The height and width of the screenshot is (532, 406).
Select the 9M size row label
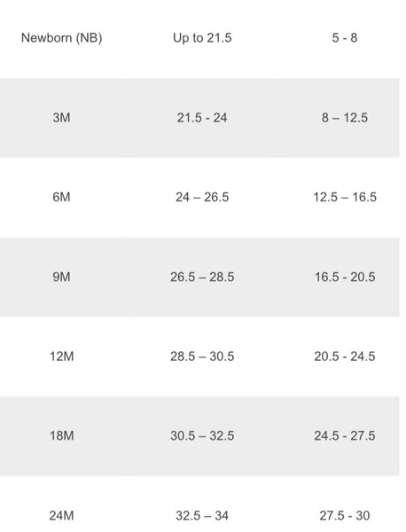tap(61, 277)
